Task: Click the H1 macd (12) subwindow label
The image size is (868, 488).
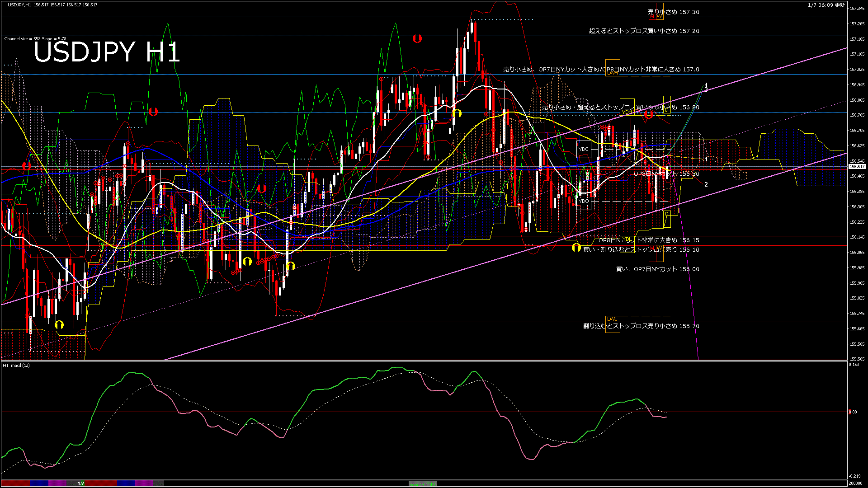Action: pos(17,365)
